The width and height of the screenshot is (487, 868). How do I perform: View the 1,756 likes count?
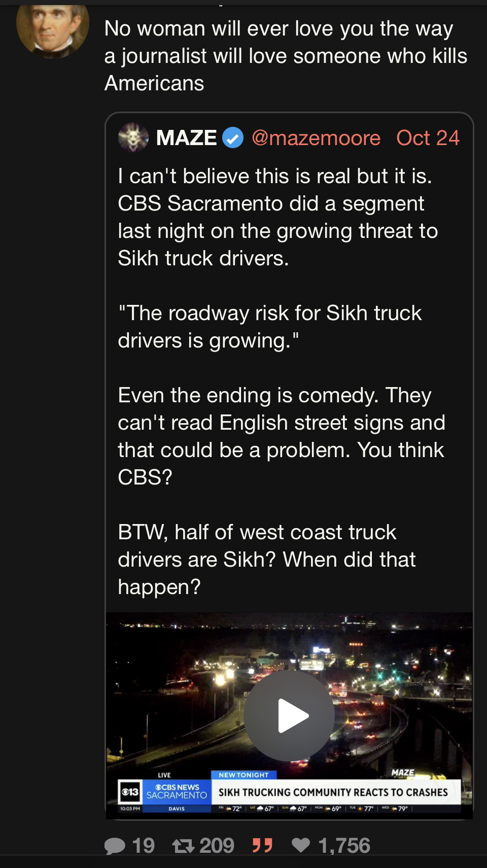tap(344, 846)
